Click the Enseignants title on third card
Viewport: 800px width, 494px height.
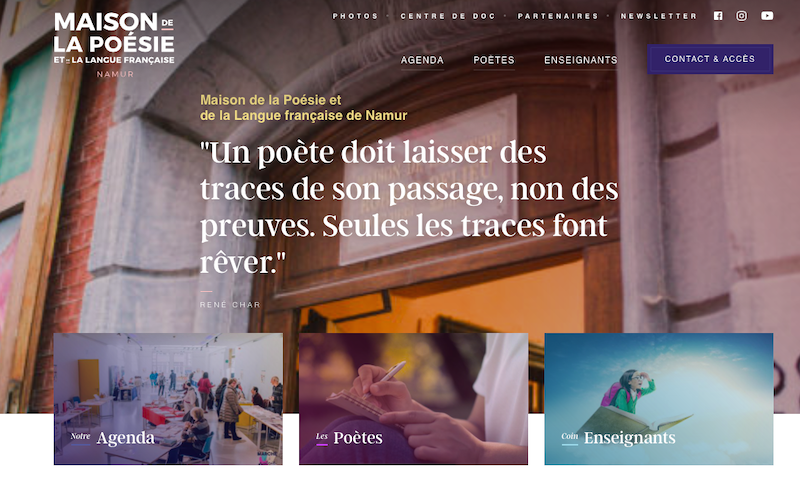[630, 438]
